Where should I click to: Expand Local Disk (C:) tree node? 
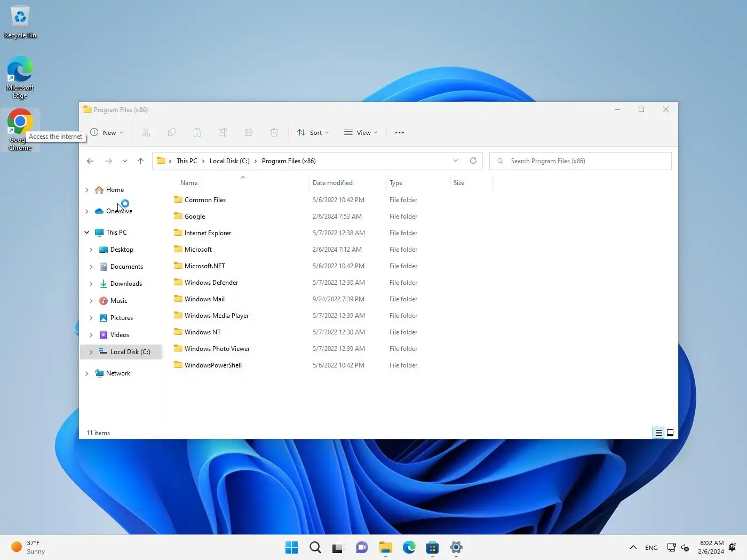[91, 352]
